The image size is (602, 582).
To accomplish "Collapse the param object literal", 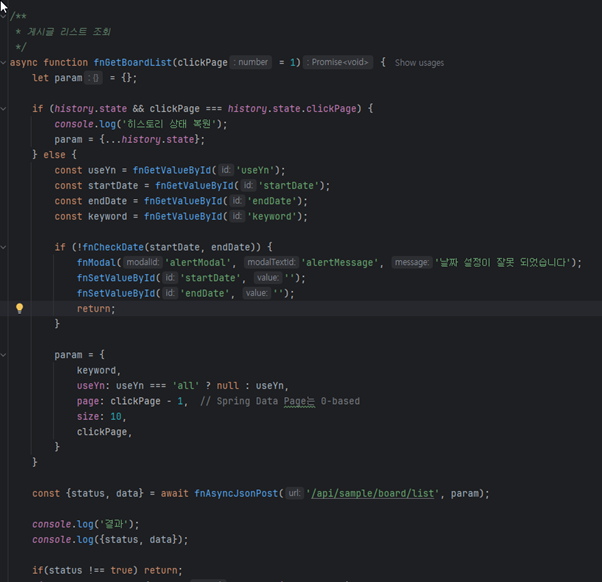I will (x=5, y=355).
